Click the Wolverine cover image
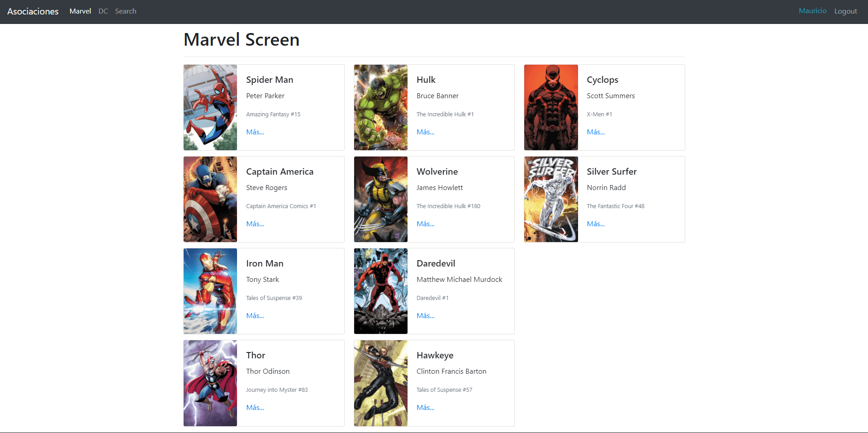The height and width of the screenshot is (433, 868). [381, 199]
